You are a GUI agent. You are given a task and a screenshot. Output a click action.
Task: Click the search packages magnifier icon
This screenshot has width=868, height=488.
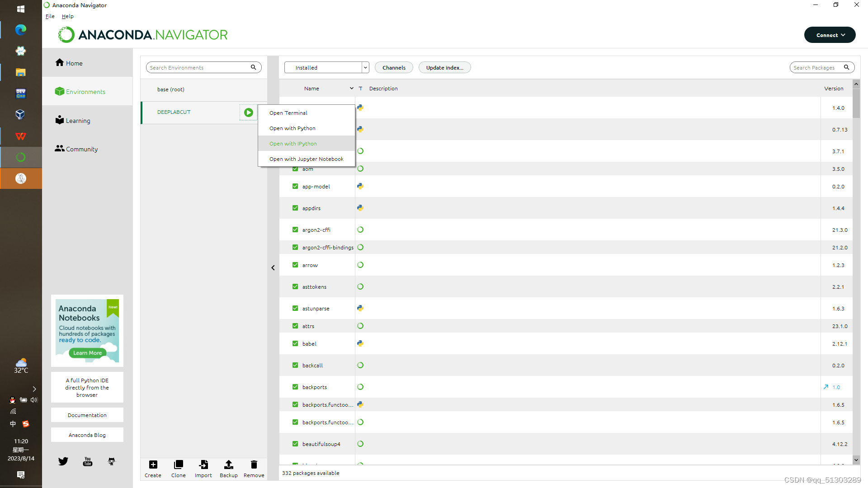pyautogui.click(x=846, y=67)
